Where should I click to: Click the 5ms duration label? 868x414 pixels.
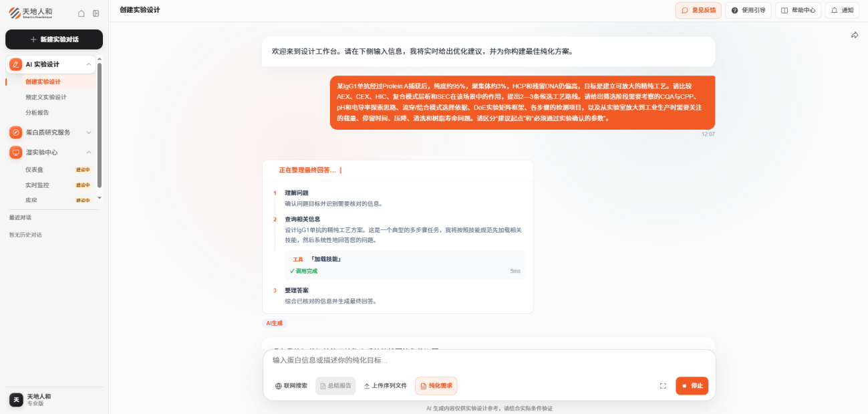(515, 271)
